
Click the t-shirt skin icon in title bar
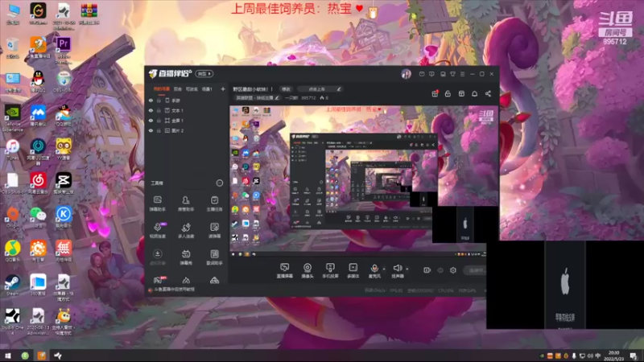pyautogui.click(x=452, y=74)
